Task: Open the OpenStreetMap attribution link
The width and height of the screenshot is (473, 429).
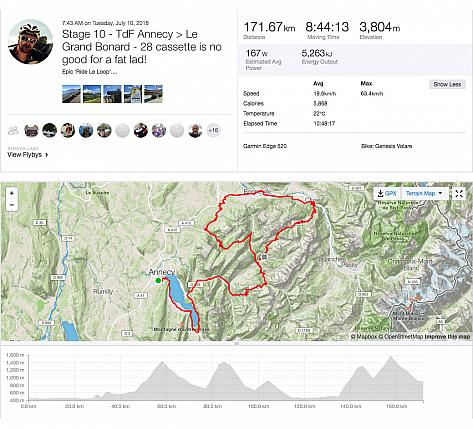Action: (403, 337)
